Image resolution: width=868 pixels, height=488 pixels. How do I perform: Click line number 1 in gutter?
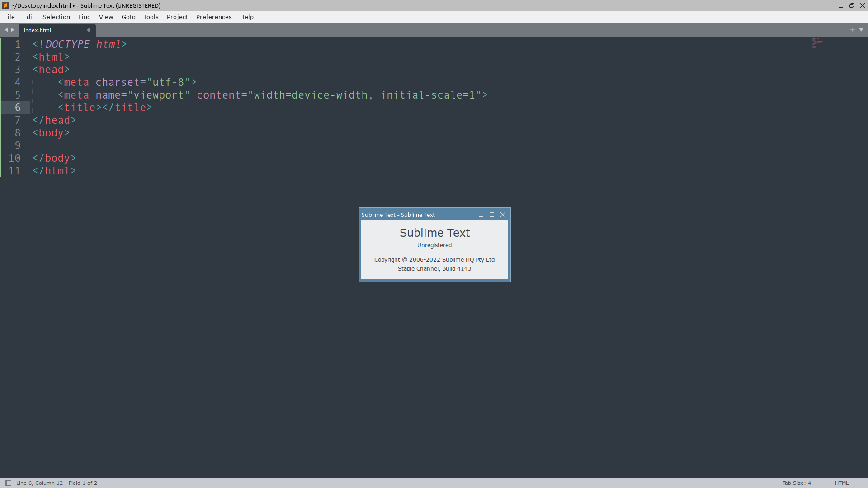18,44
